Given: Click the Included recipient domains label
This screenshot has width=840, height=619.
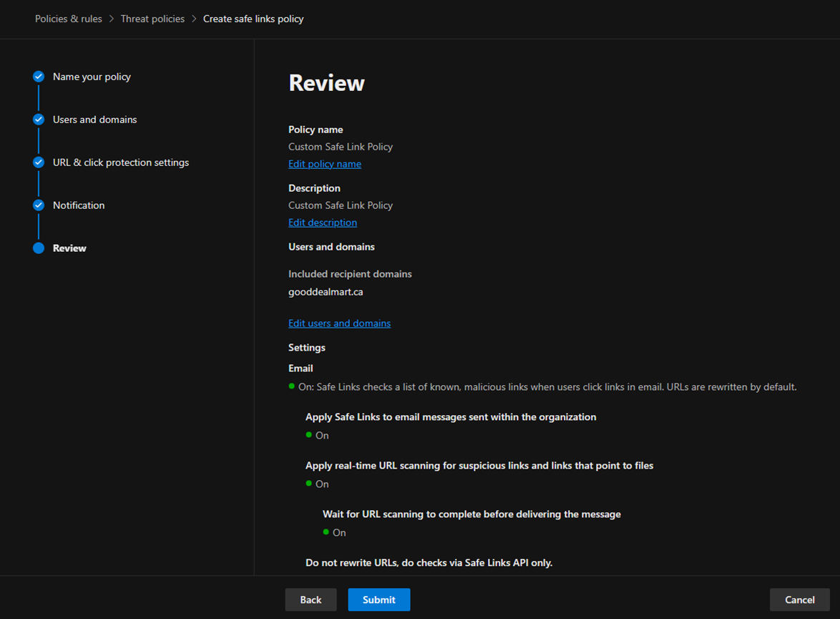Looking at the screenshot, I should [x=351, y=274].
